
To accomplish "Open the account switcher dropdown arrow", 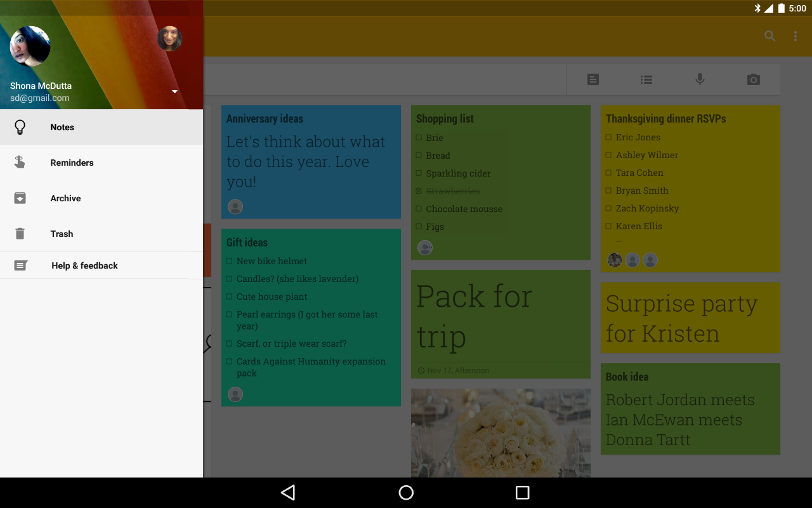I will pos(174,91).
